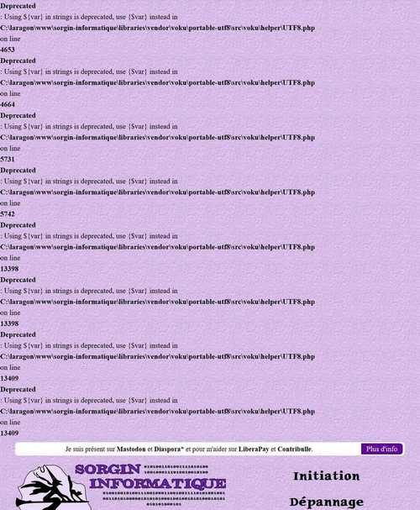Click the "Je suis présent sur" banner text
The width and height of the screenshot is (420, 510).
(90, 450)
